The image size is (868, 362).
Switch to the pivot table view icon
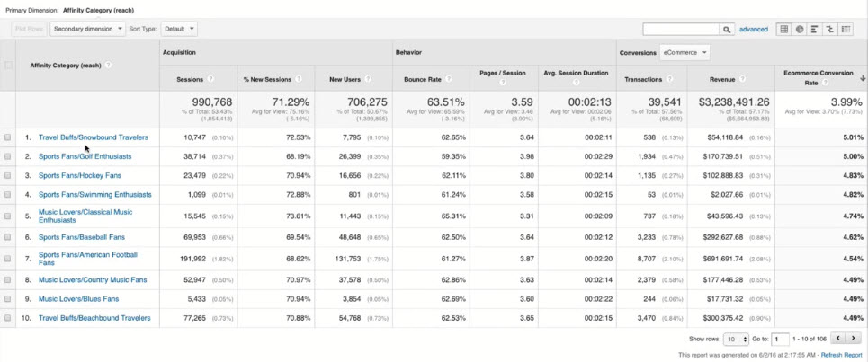pos(846,29)
